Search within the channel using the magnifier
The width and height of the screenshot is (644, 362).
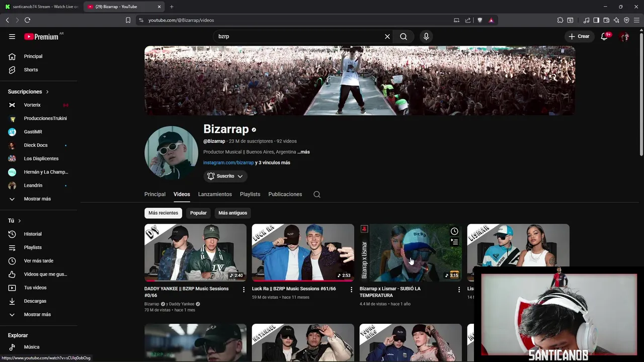click(x=317, y=194)
